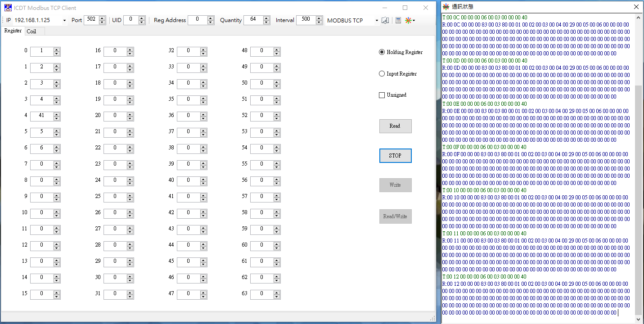Decrease register 47 value with down arrow

203,297
